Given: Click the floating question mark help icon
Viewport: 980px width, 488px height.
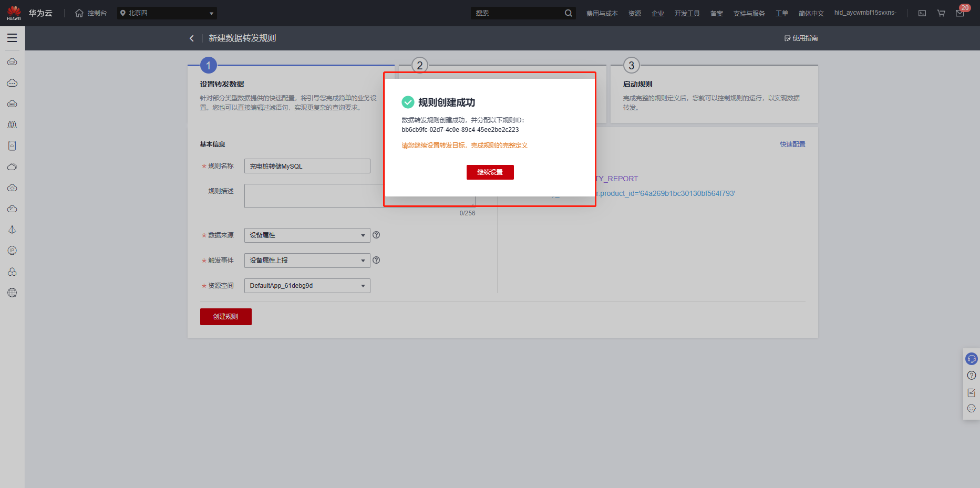Looking at the screenshot, I should (x=972, y=376).
